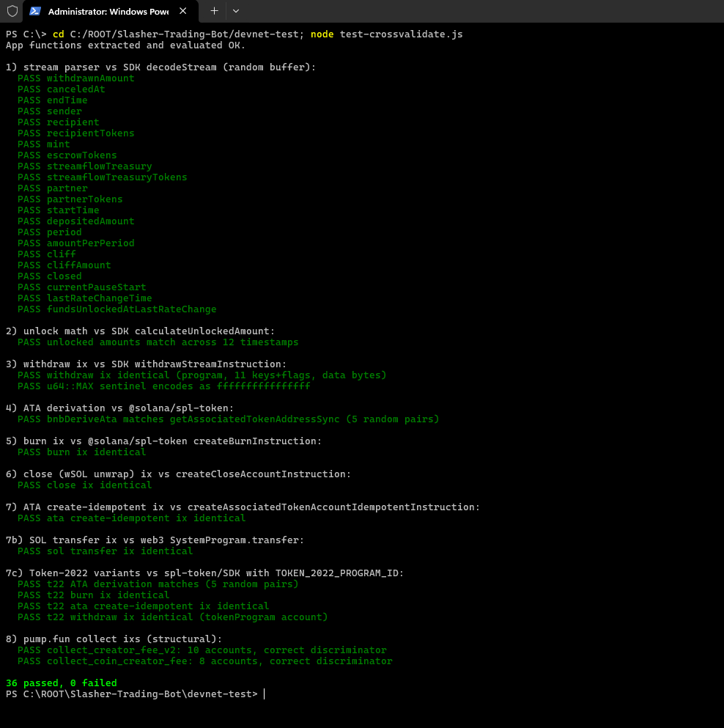Screen dimensions: 724x728
Task: Click the "2) unlock math vs SDK calculateUnlockedAmount" heading
Action: coord(140,331)
